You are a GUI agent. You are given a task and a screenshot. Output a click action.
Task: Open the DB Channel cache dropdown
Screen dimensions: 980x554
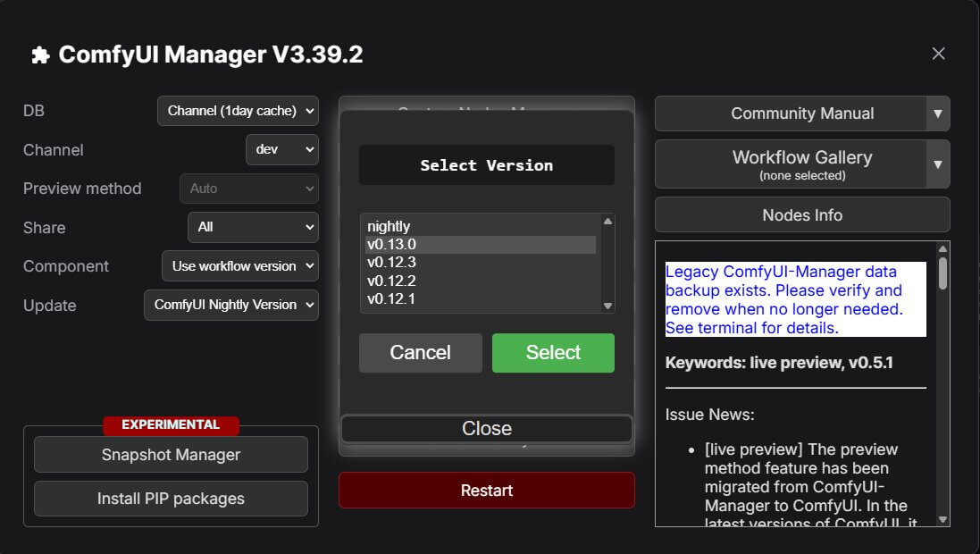click(x=238, y=111)
